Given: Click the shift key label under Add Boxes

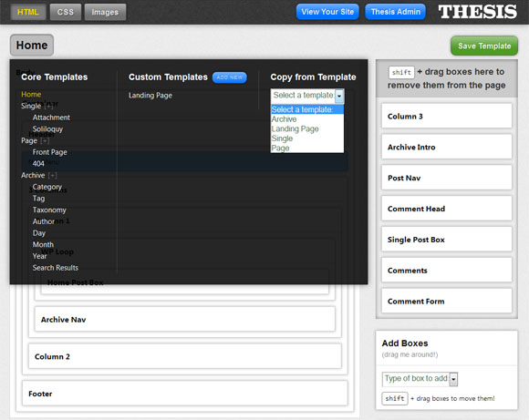Looking at the screenshot, I should 395,398.
